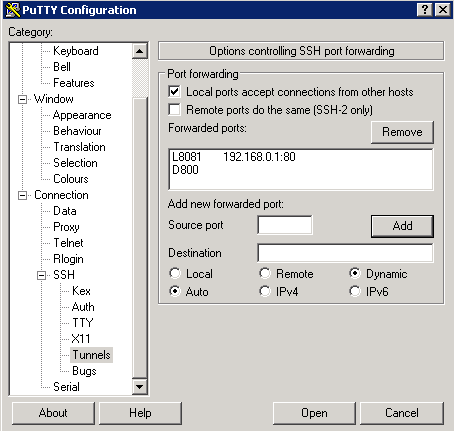Click the Add button
454x431 pixels.
pyautogui.click(x=402, y=226)
